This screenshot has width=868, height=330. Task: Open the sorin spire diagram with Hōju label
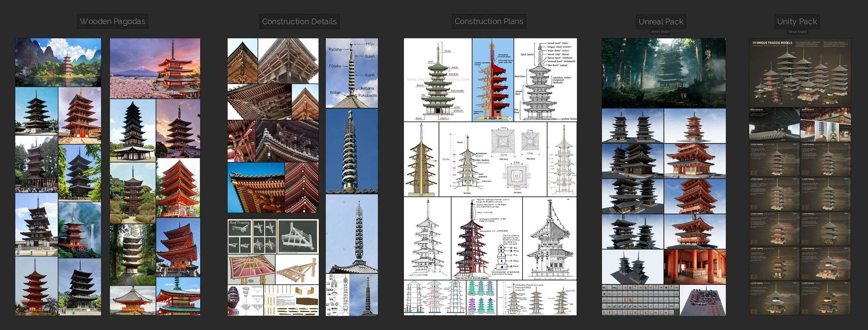click(x=352, y=69)
